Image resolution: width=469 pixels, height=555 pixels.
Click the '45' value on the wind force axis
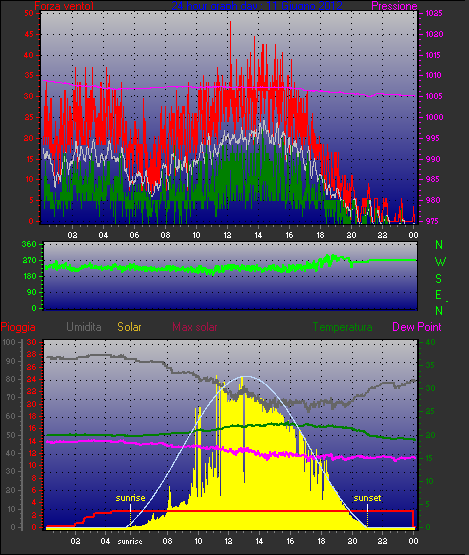pos(29,34)
